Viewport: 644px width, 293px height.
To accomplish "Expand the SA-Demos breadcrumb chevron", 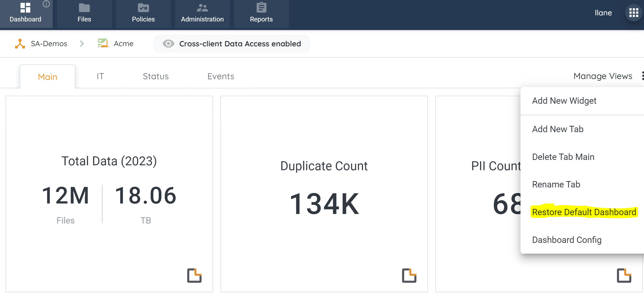I will point(82,44).
